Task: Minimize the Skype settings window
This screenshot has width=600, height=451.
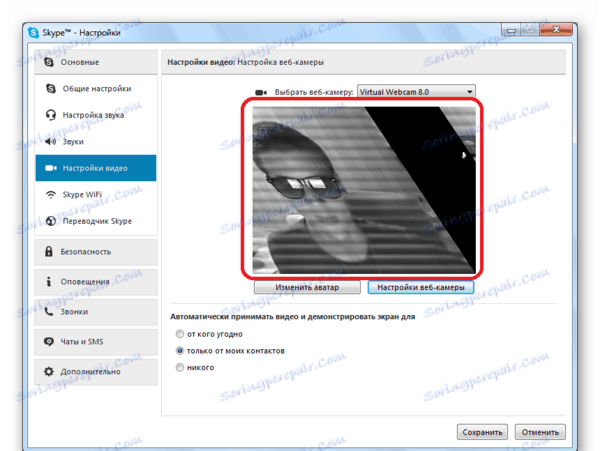Action: (x=511, y=29)
